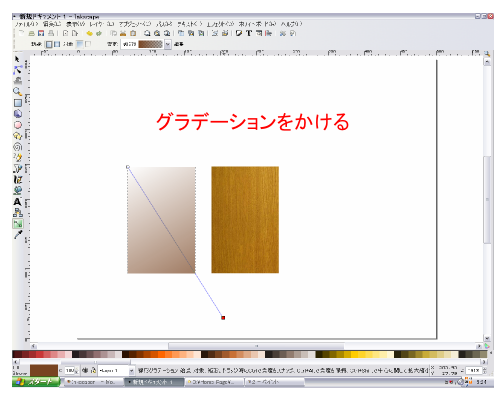Image resolution: width=500 pixels, height=400 pixels.
Task: Open the Text and Font dialog icon
Action: point(249,33)
